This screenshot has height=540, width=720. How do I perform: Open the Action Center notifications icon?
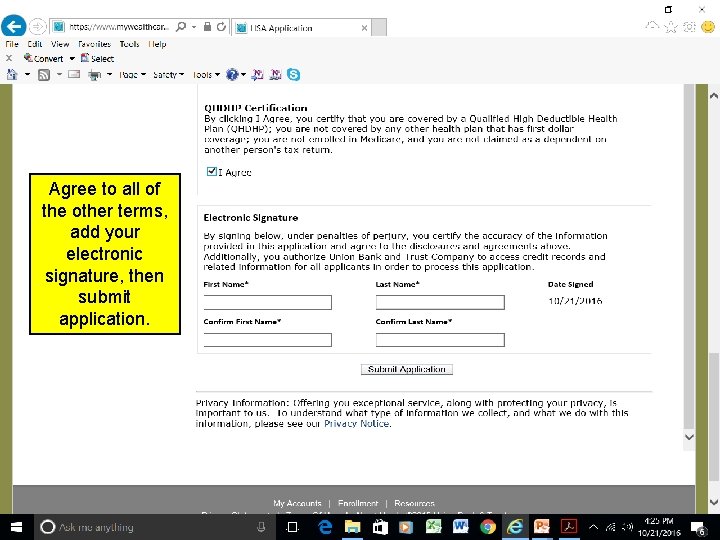pos(699,528)
